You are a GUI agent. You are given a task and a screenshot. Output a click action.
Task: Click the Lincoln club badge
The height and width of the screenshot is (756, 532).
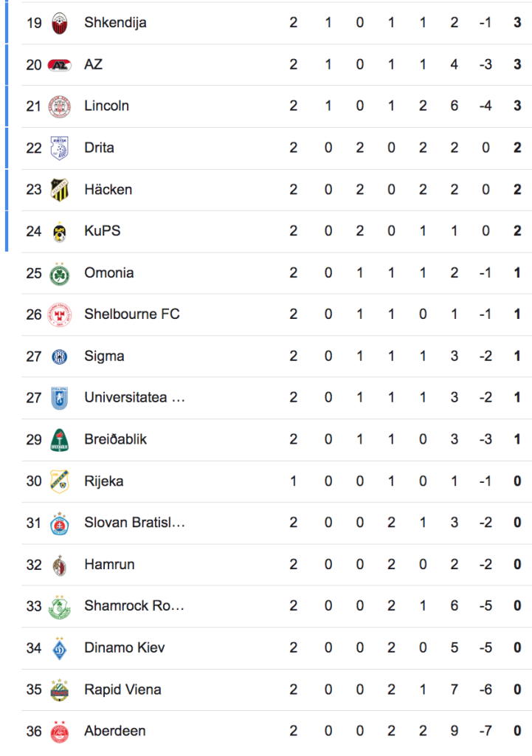[x=59, y=106]
